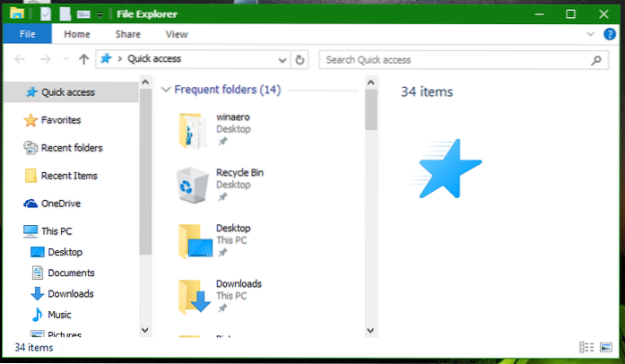Open the File menu
The height and width of the screenshot is (364, 625).
point(27,34)
